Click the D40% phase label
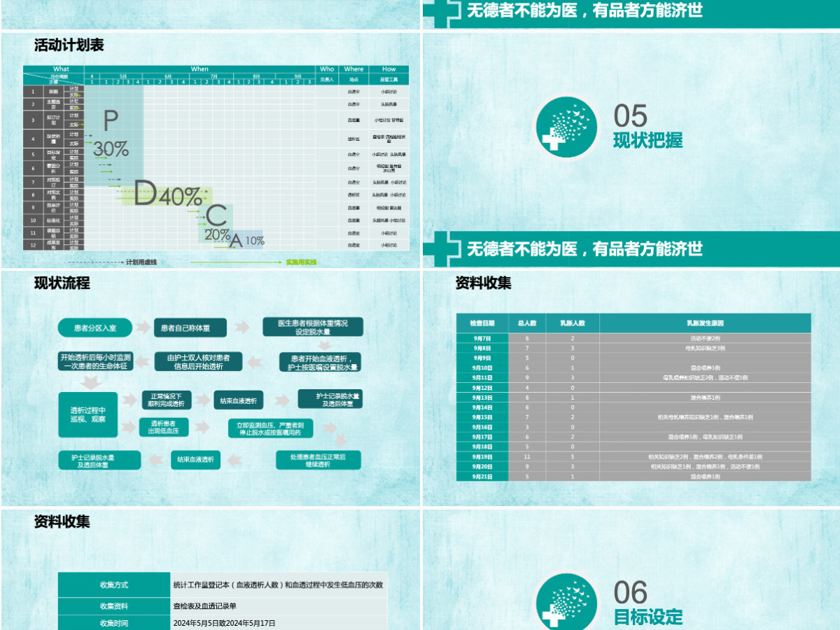 [x=168, y=196]
